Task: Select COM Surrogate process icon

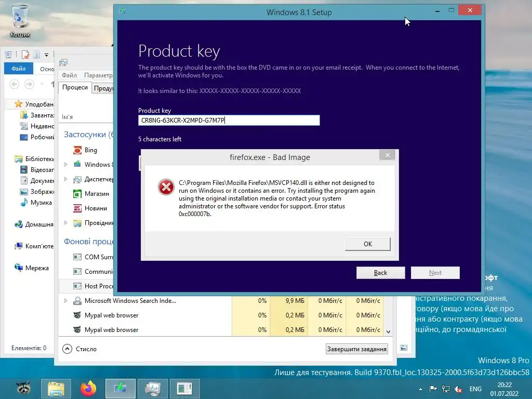Action: click(77, 257)
